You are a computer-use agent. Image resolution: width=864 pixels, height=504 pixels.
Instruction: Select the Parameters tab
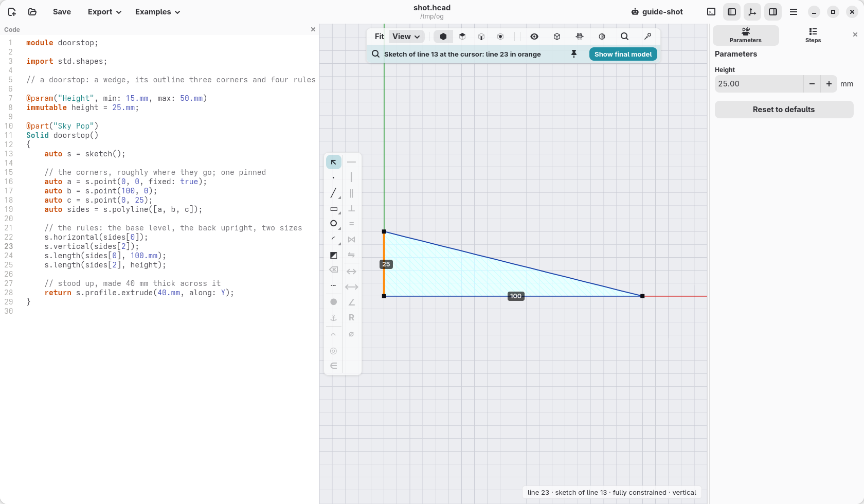746,35
